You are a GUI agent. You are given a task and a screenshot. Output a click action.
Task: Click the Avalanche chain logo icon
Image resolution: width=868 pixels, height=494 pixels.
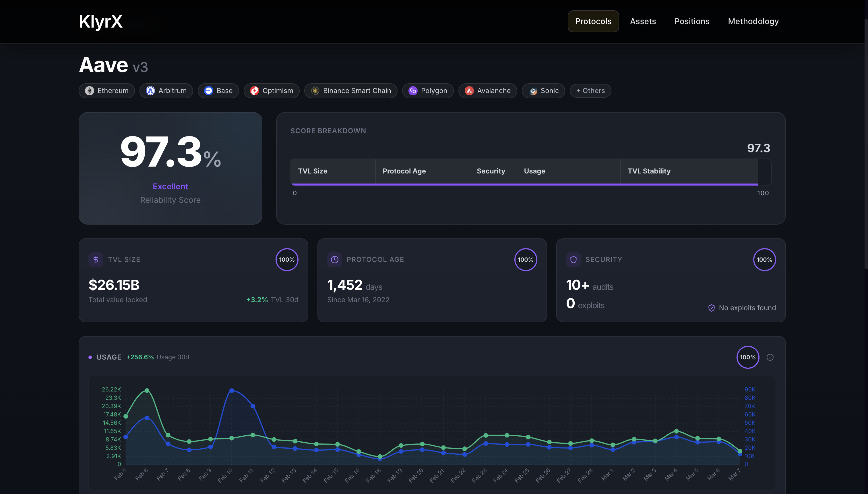point(469,90)
